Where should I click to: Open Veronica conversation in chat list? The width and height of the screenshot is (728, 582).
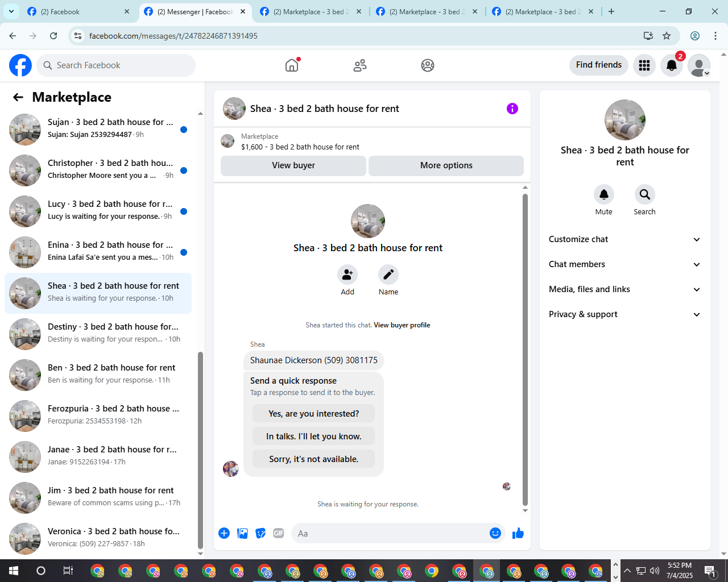click(x=98, y=539)
